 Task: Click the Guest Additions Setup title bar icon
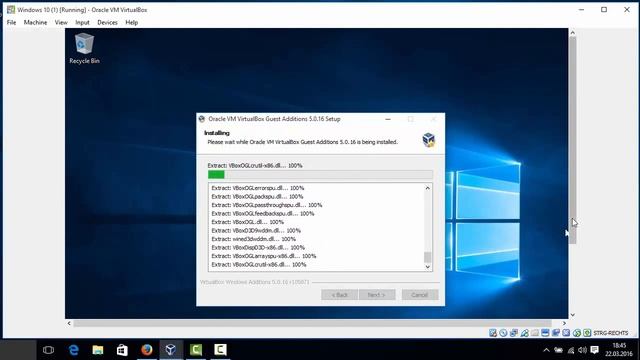pos(202,119)
